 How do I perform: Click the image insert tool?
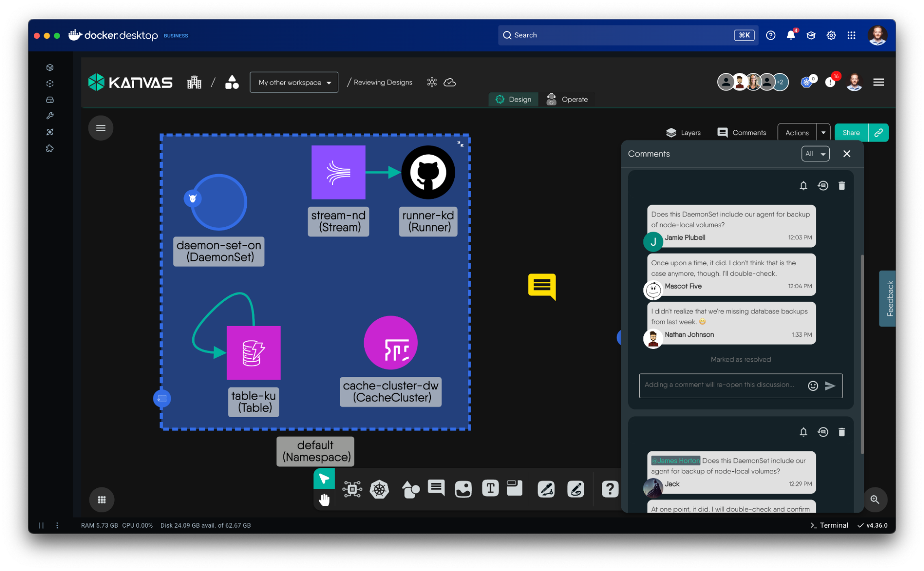[x=463, y=489]
